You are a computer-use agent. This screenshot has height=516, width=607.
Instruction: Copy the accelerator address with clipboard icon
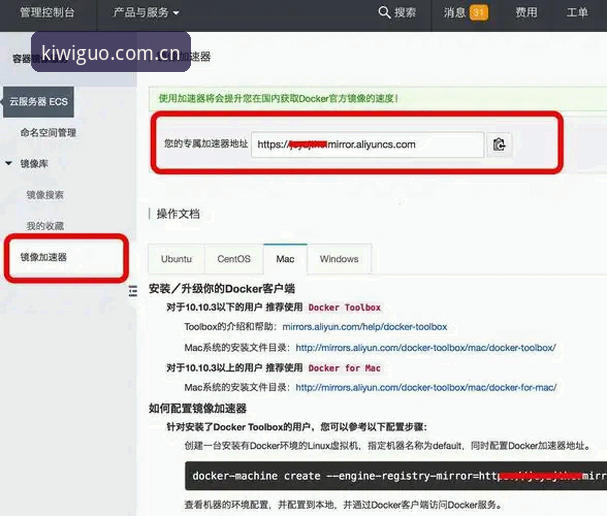point(499,145)
